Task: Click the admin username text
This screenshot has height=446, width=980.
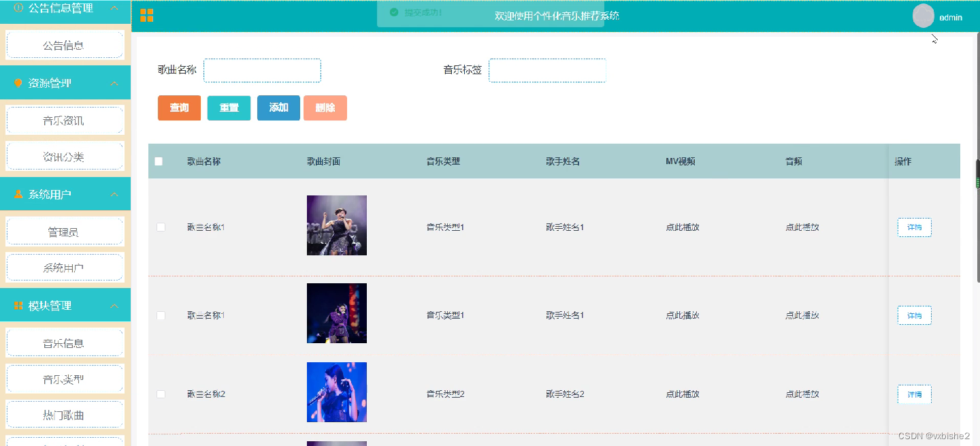Action: (951, 17)
